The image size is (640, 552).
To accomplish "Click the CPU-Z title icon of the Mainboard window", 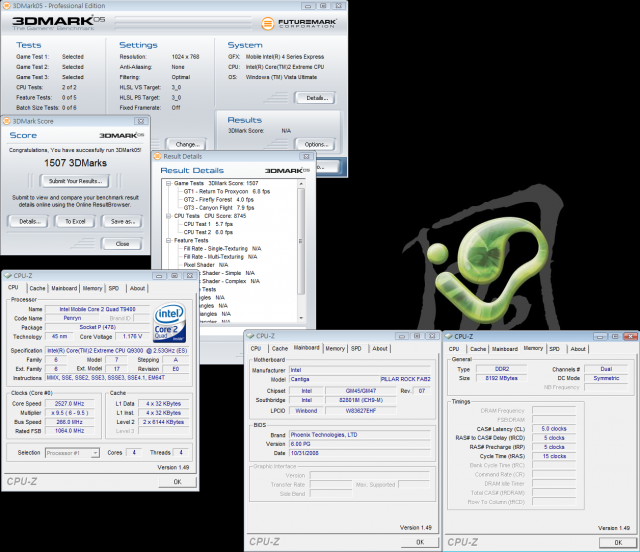I will click(250, 336).
